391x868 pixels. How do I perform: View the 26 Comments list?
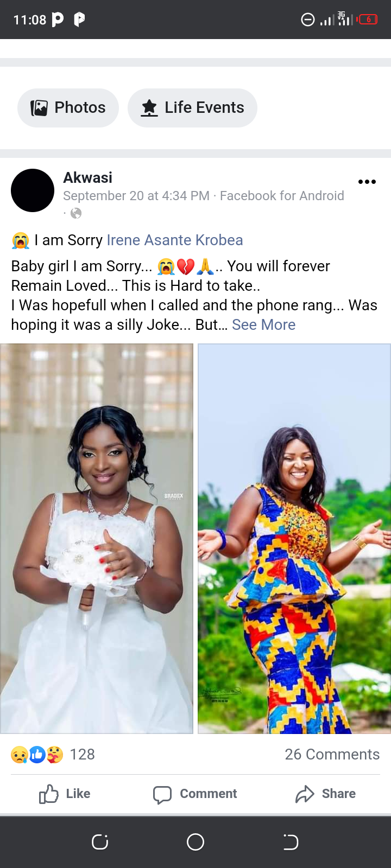pos(332,754)
